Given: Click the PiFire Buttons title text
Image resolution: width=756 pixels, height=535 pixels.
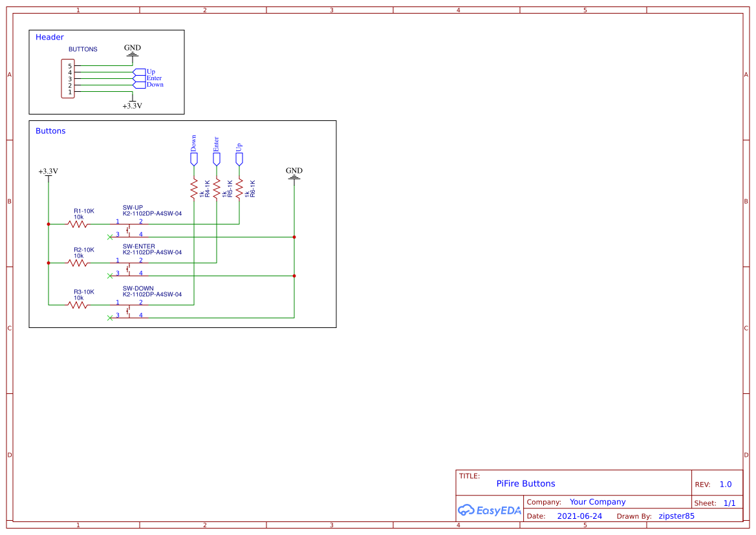Looking at the screenshot, I should tap(525, 483).
